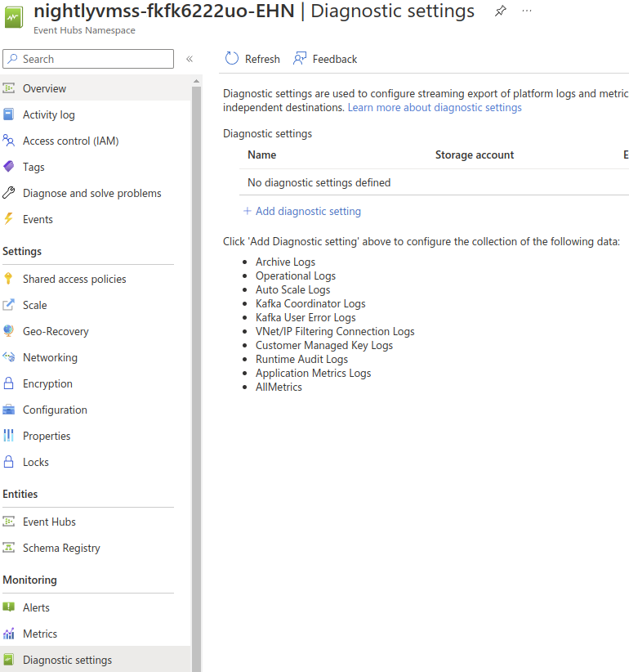The height and width of the screenshot is (672, 629).
Task: Open Access control (IAM) page
Action: click(x=70, y=141)
